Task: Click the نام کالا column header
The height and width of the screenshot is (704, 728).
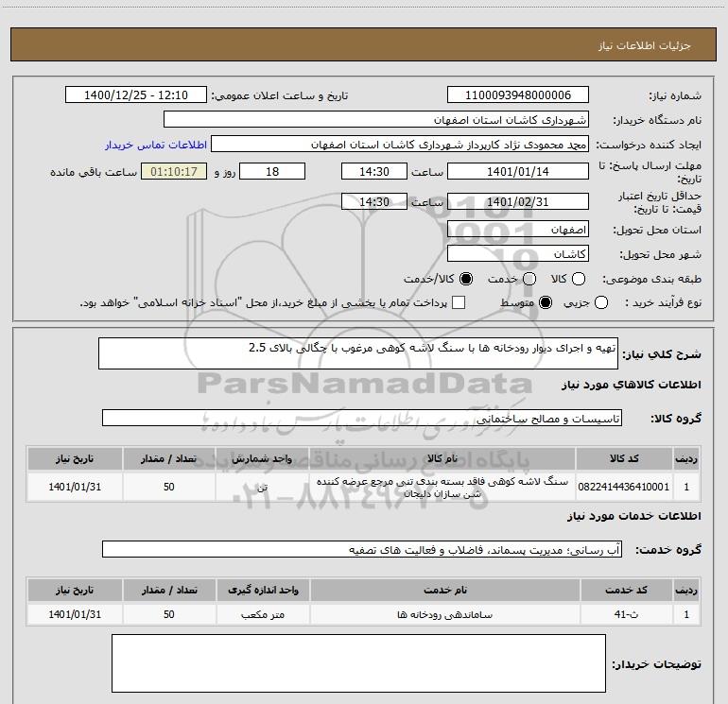Action: point(442,458)
